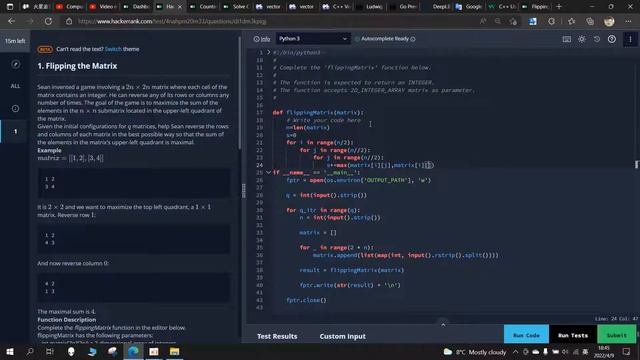Switch to the Custom Input tab
This screenshot has height=360, width=640.
(x=342, y=336)
